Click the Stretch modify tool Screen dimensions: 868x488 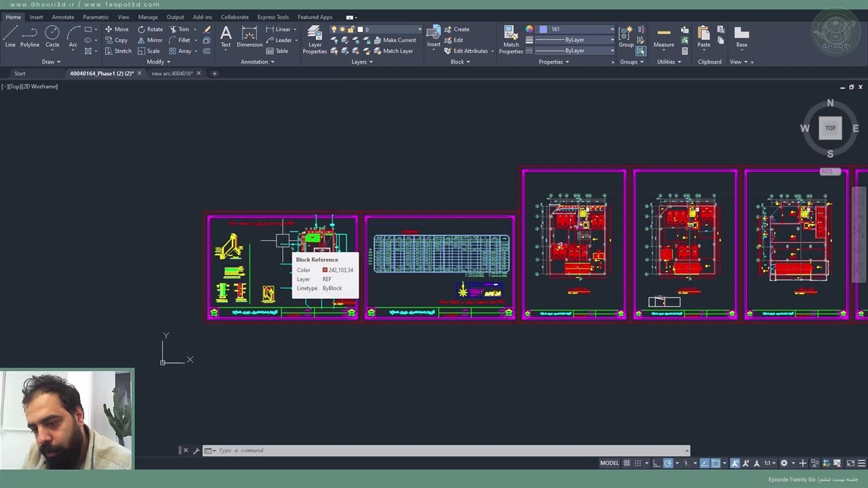pyautogui.click(x=118, y=51)
